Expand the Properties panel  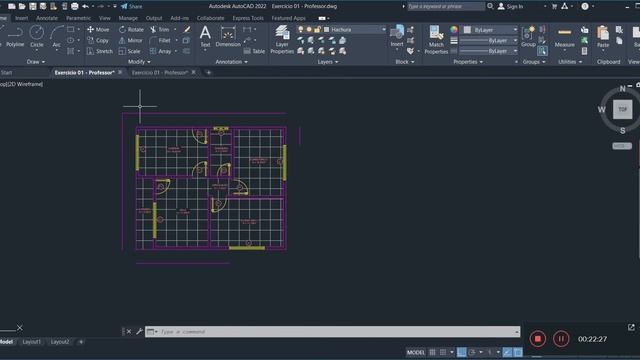tap(468, 62)
